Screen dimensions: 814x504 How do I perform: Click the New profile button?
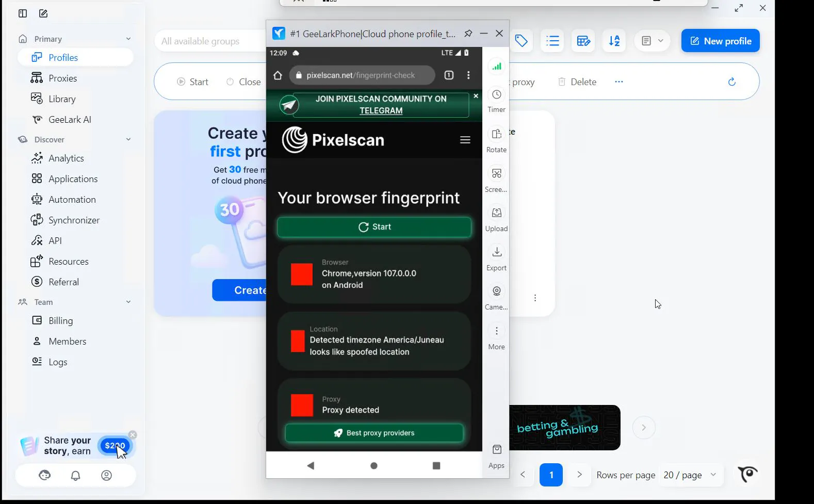coord(721,41)
